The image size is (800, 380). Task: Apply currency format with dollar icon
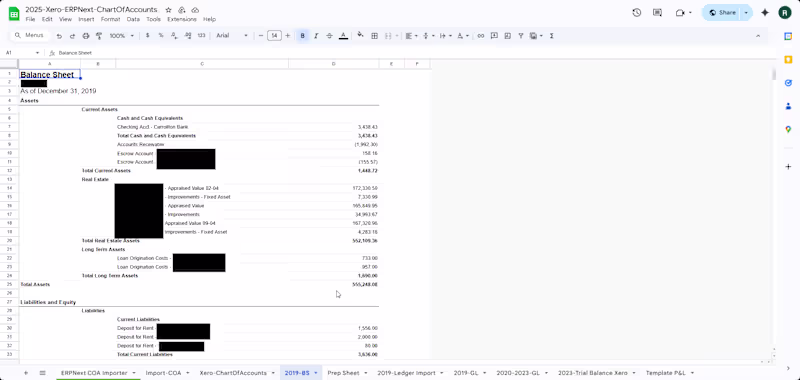[147, 36]
